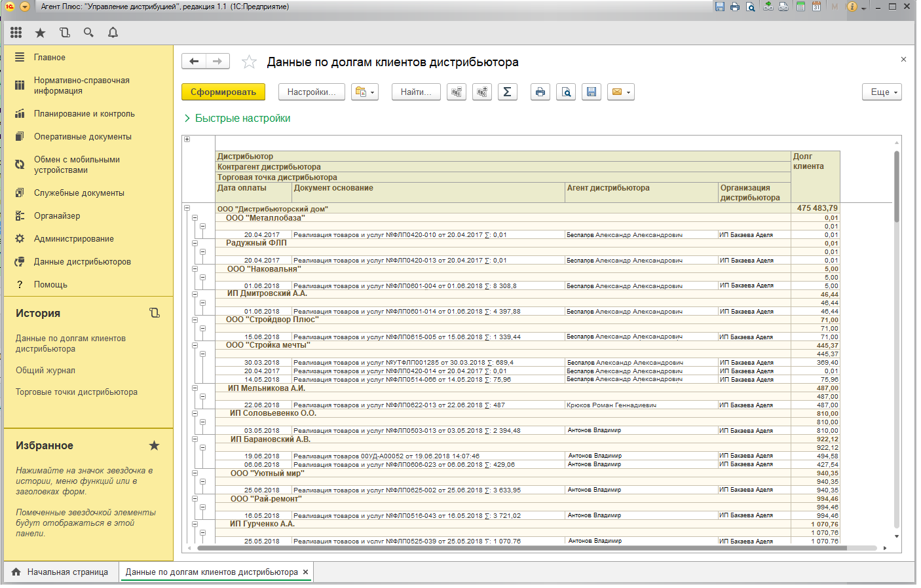Screen dimensions: 921x588
Task: Expand all groups report toolbar icon
Action: 482,92
